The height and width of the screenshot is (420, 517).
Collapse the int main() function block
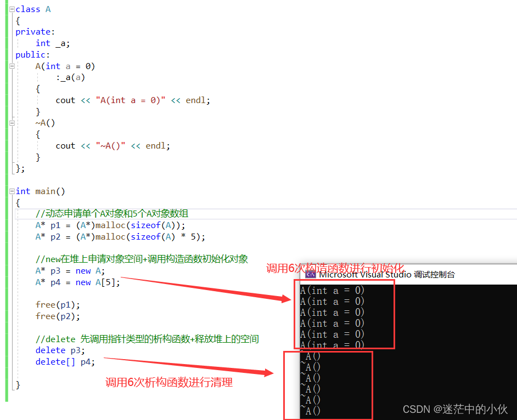(12, 191)
